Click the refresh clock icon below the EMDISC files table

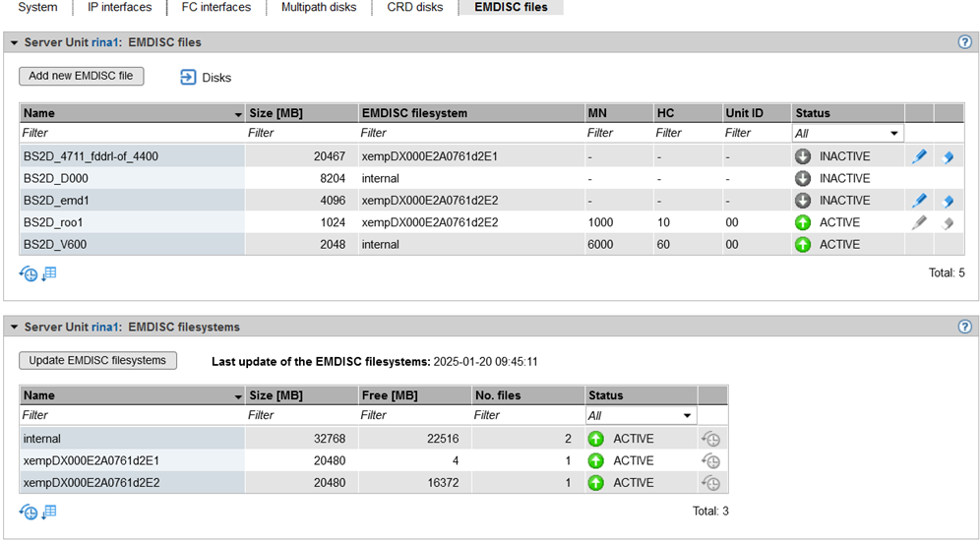[x=29, y=274]
